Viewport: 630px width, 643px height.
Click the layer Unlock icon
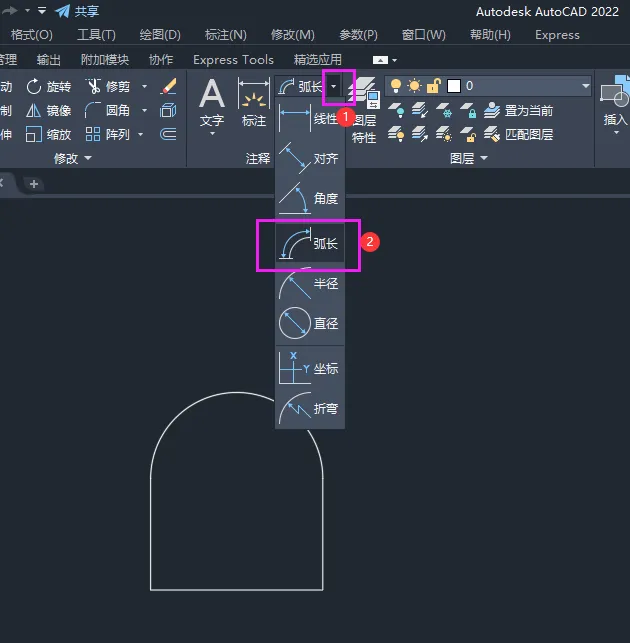click(x=468, y=134)
